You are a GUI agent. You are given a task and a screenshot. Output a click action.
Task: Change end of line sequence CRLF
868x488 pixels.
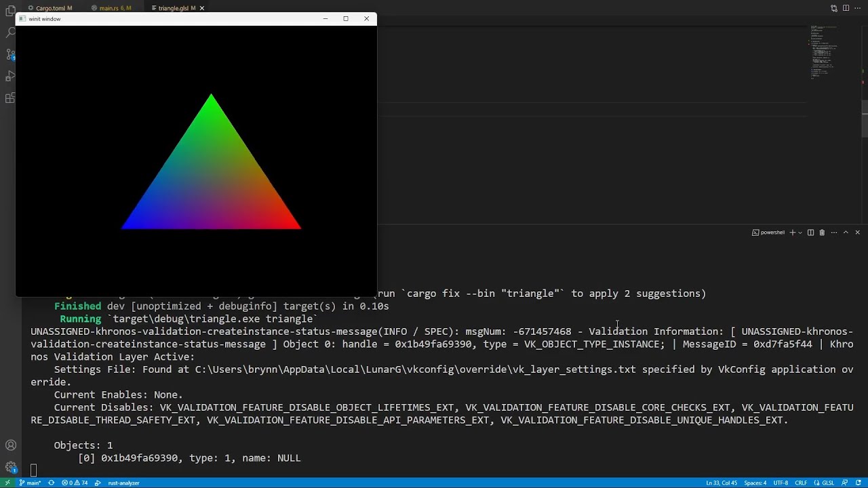tap(801, 483)
